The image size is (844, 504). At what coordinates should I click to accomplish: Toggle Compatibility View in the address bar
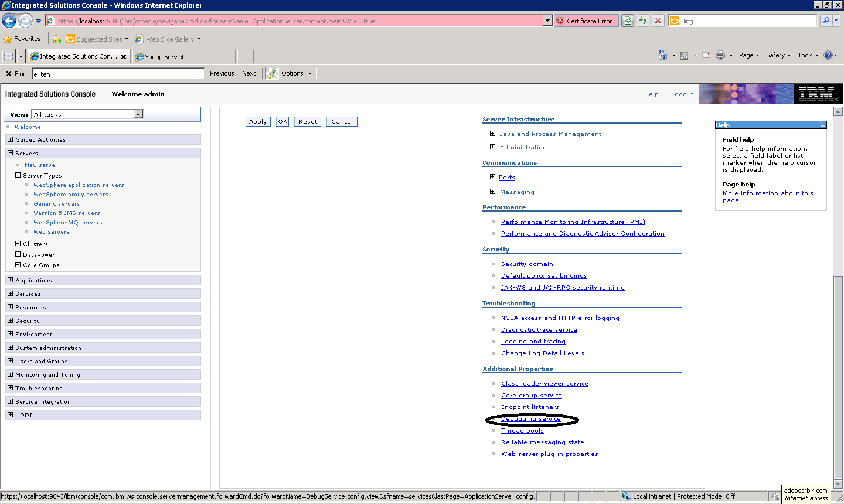[627, 20]
